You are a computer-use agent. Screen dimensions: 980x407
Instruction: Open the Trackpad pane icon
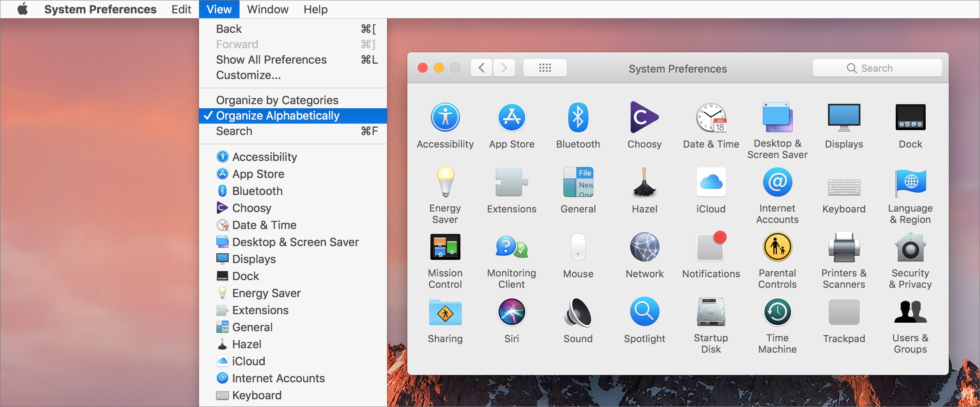[844, 312]
